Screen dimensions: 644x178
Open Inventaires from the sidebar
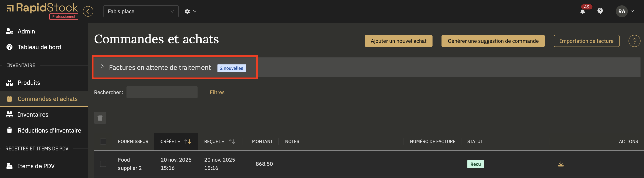coord(33,115)
